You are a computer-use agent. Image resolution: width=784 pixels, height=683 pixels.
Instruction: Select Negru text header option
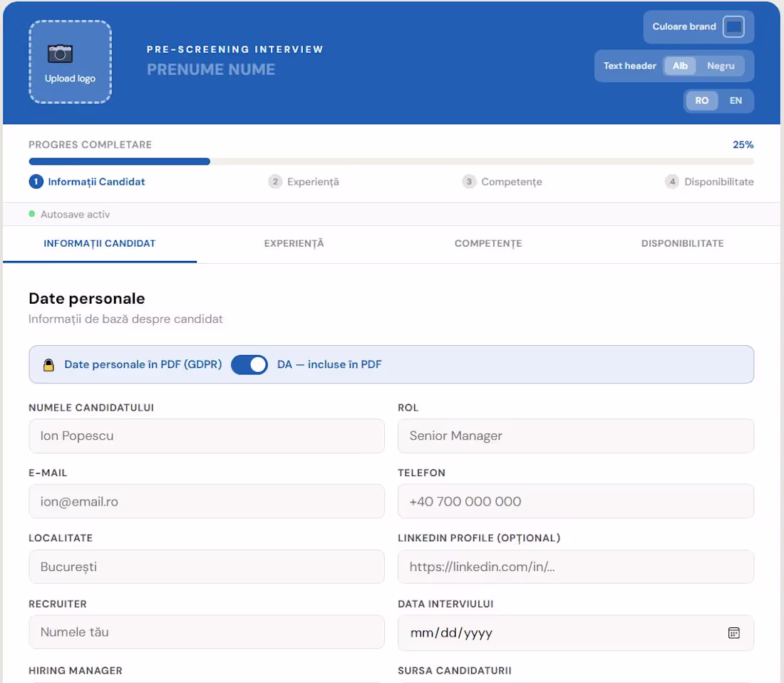click(x=721, y=66)
